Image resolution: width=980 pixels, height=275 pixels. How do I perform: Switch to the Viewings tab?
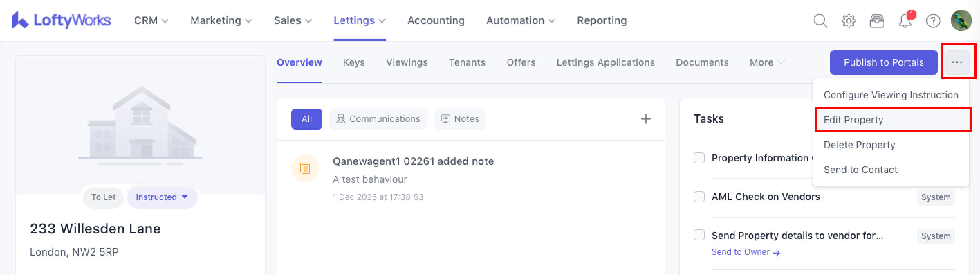[x=406, y=62]
